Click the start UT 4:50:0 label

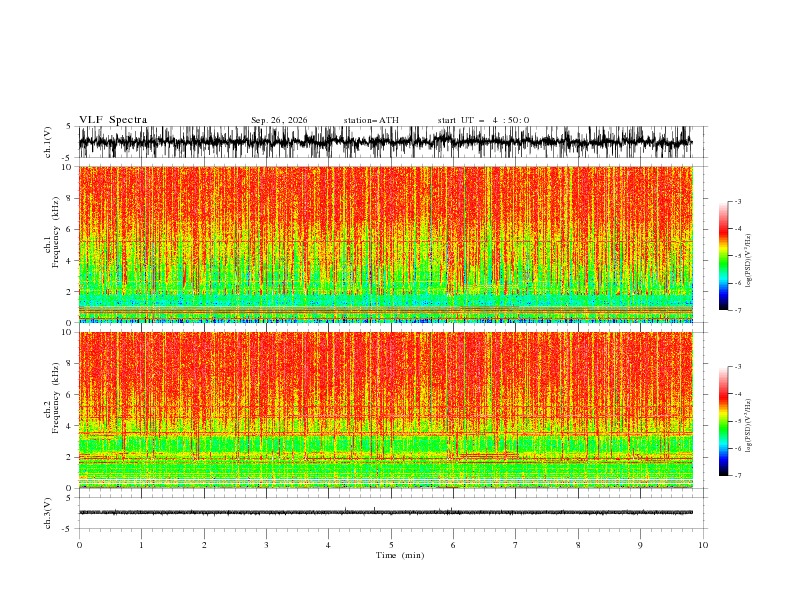(483, 120)
